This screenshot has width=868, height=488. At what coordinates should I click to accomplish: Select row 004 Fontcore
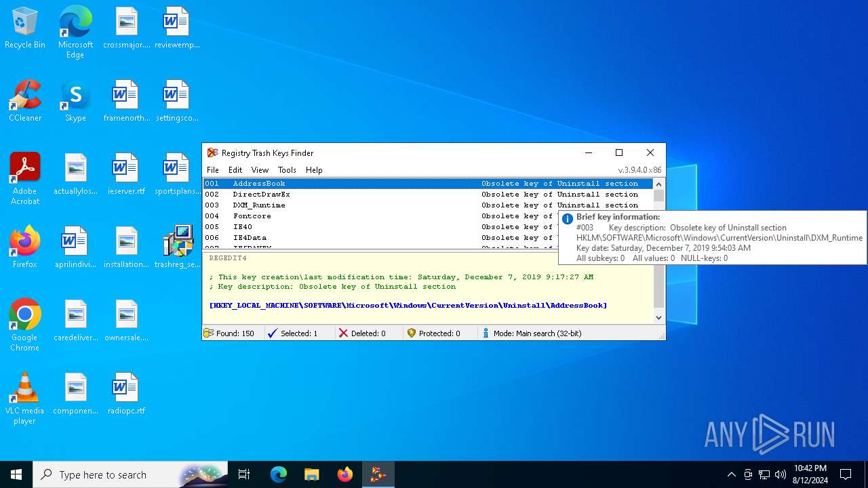tap(380, 216)
